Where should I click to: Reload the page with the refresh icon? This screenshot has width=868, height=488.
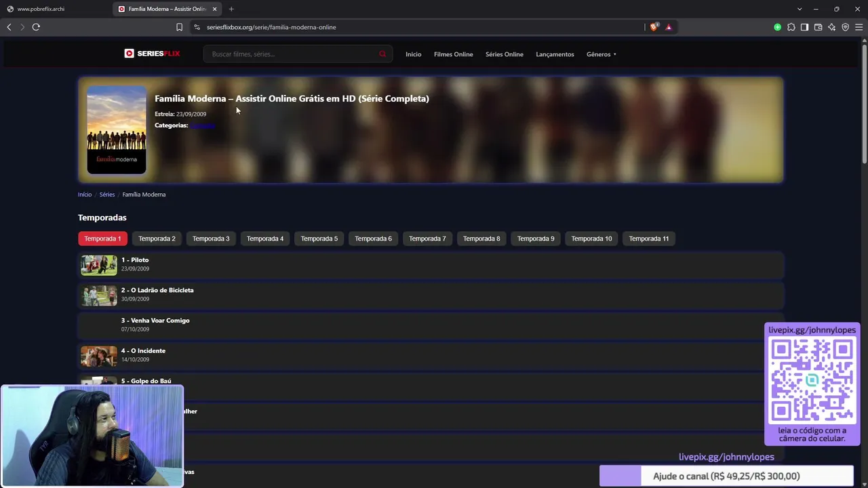click(x=36, y=27)
